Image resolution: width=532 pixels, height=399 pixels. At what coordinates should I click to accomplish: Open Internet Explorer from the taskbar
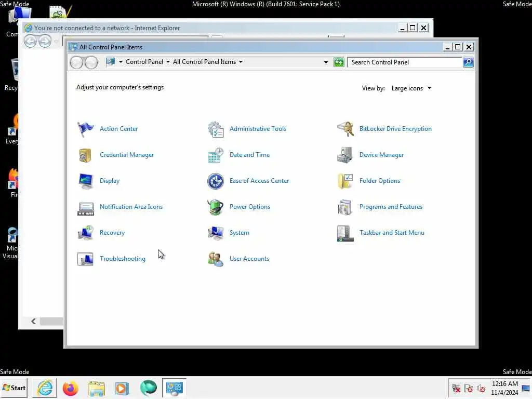(45, 388)
